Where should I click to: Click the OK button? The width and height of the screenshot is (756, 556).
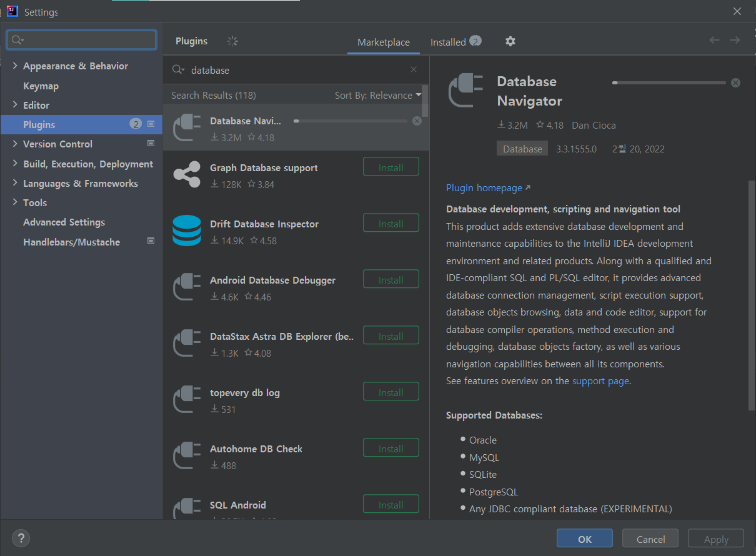(x=585, y=539)
